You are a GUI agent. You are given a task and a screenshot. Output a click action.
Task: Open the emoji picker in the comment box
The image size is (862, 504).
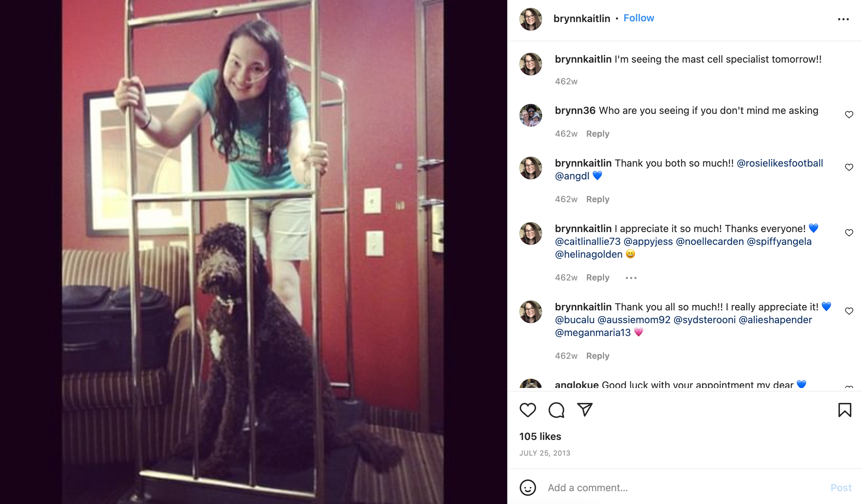(x=528, y=488)
